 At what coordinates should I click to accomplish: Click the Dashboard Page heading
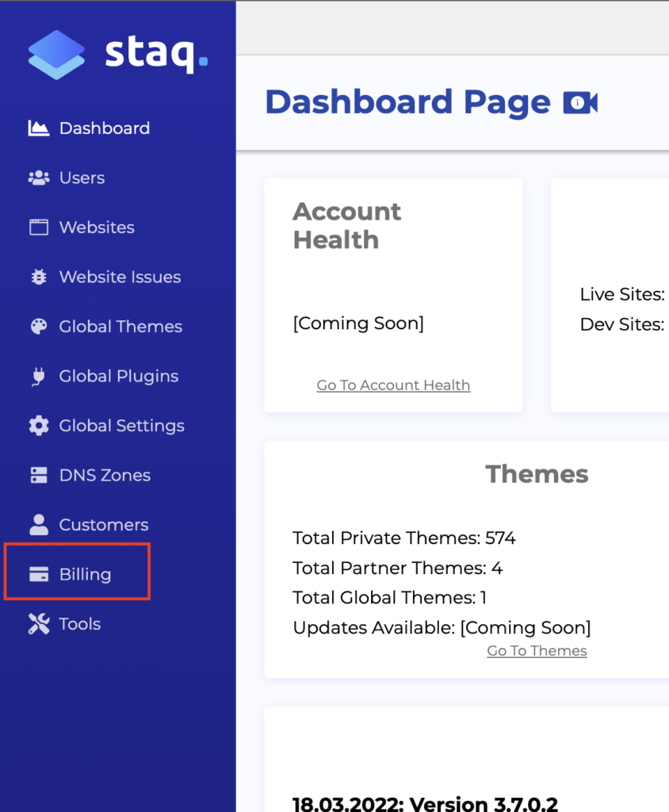407,103
